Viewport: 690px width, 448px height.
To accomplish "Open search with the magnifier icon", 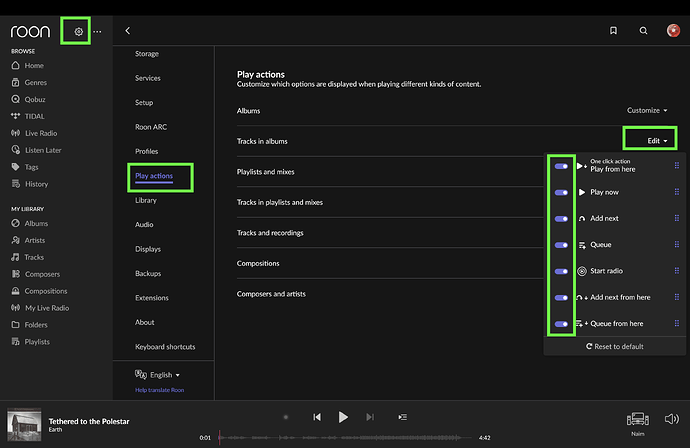I will (x=644, y=31).
